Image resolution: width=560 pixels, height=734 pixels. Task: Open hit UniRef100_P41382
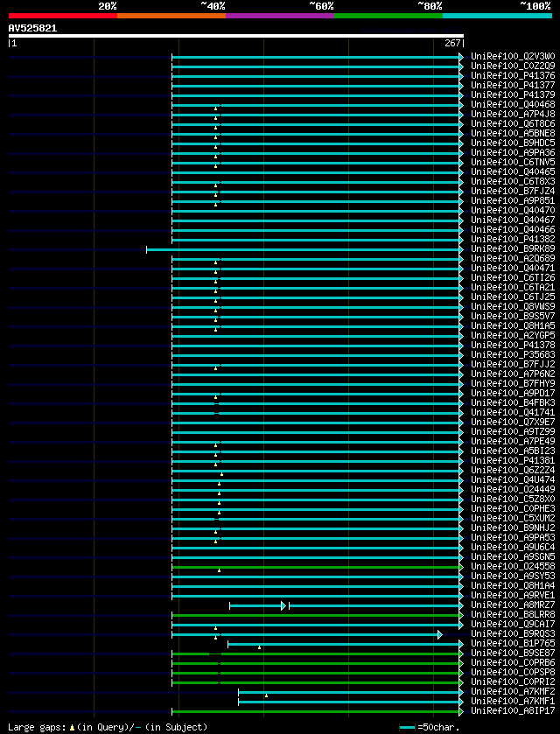pyautogui.click(x=513, y=239)
